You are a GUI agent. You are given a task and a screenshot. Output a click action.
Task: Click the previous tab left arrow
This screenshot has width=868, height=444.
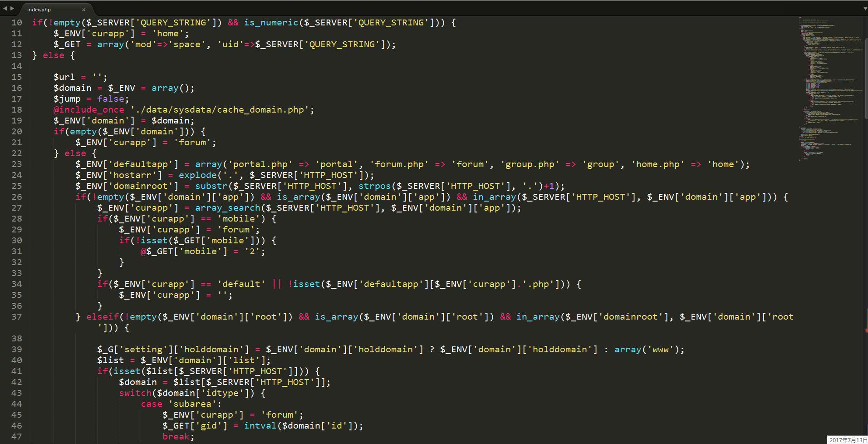pos(5,9)
